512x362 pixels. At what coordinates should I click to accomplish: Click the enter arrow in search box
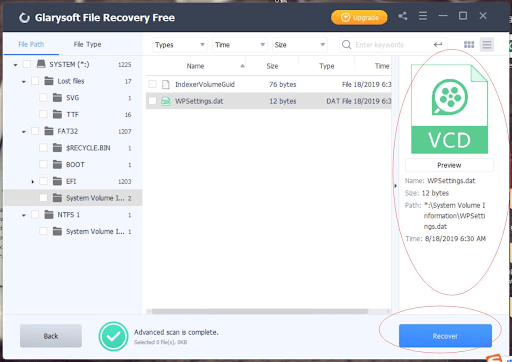438,44
